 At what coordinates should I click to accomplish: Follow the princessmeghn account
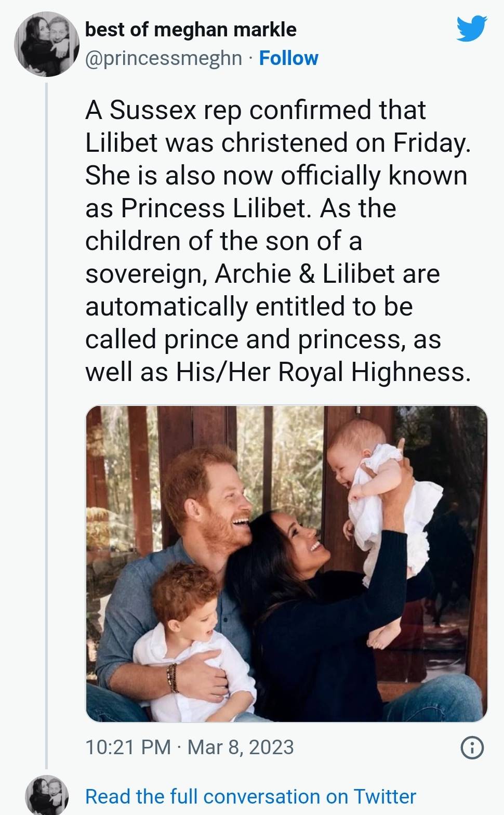click(x=288, y=58)
